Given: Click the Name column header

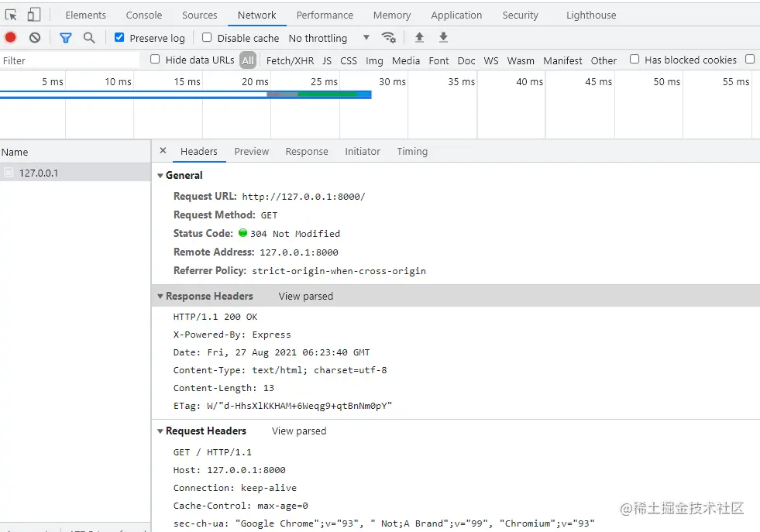Looking at the screenshot, I should point(75,152).
